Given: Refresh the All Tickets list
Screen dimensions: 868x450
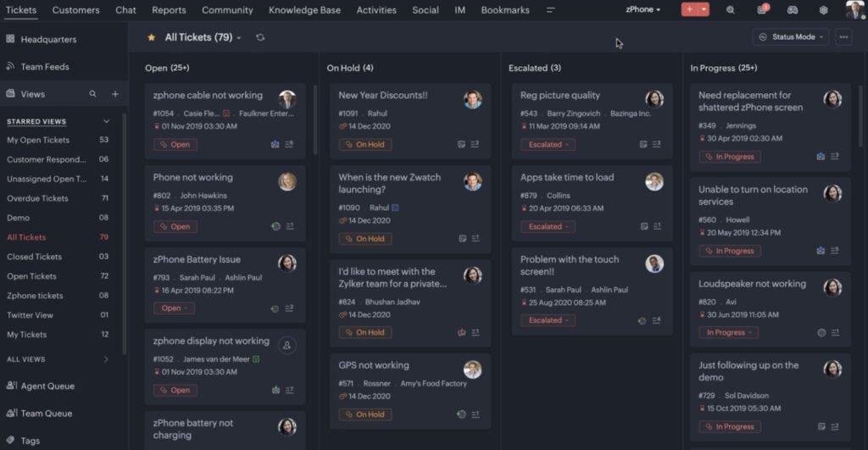Looking at the screenshot, I should [260, 37].
